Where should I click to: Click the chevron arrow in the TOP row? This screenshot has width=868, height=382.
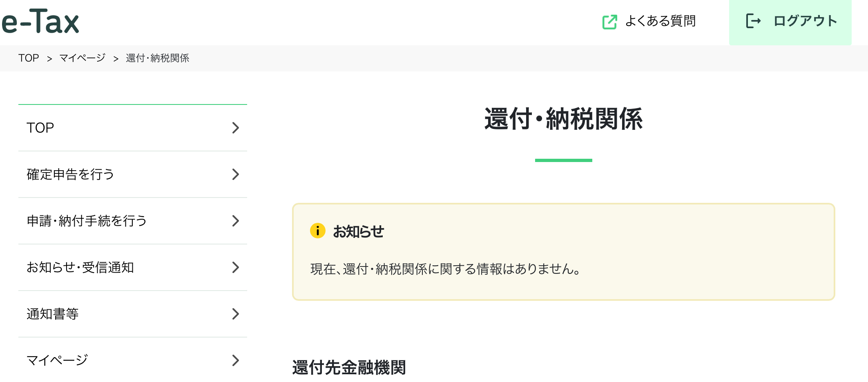tap(235, 128)
